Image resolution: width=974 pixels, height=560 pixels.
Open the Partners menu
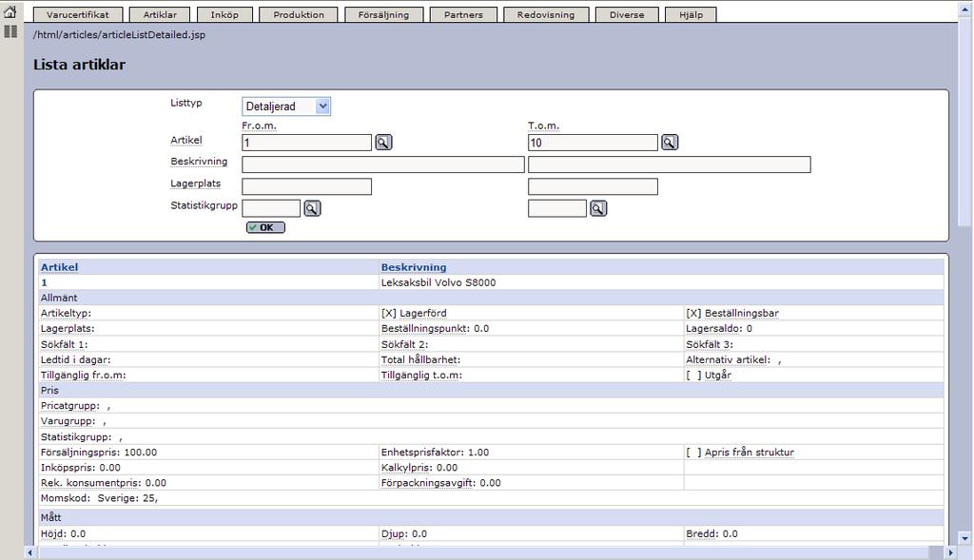point(463,14)
